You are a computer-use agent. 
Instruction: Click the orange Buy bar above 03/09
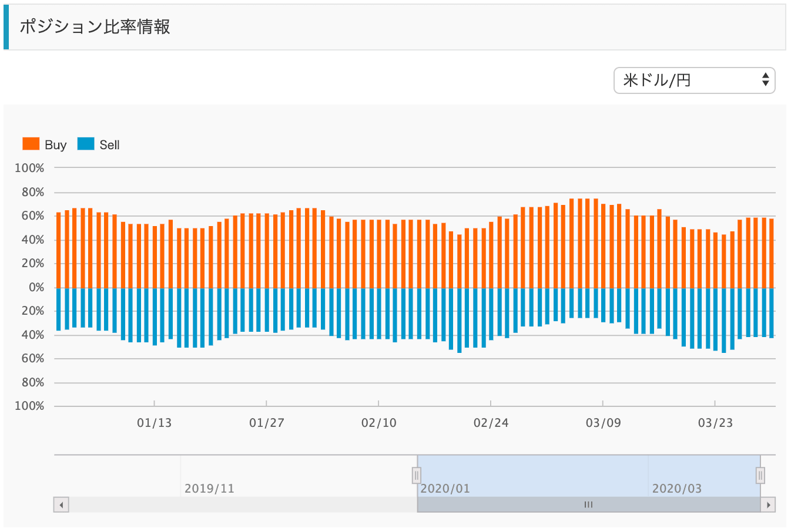coord(604,246)
